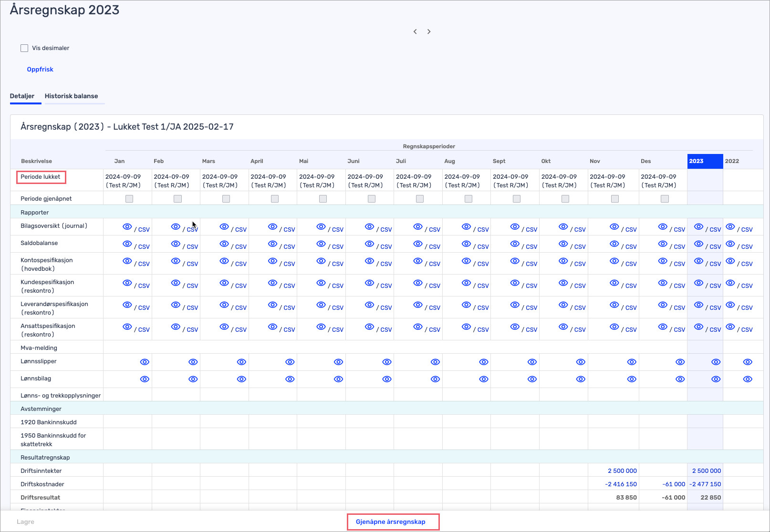View Ansattspesifikasjon report for Feb
The height and width of the screenshot is (532, 770).
pyautogui.click(x=176, y=327)
